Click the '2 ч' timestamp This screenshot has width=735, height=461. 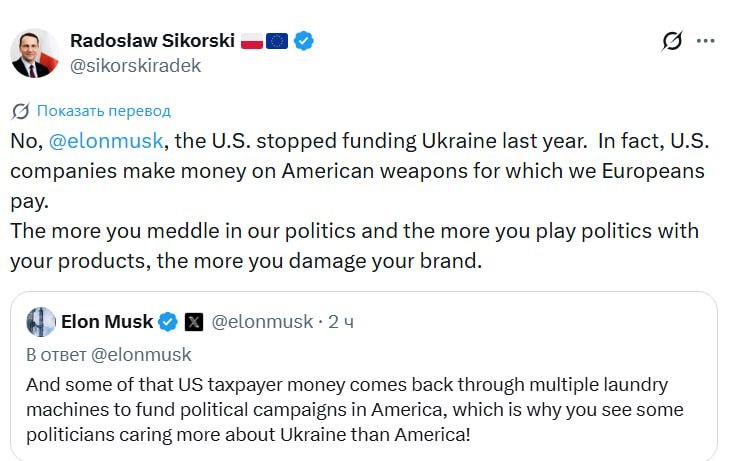(x=341, y=322)
